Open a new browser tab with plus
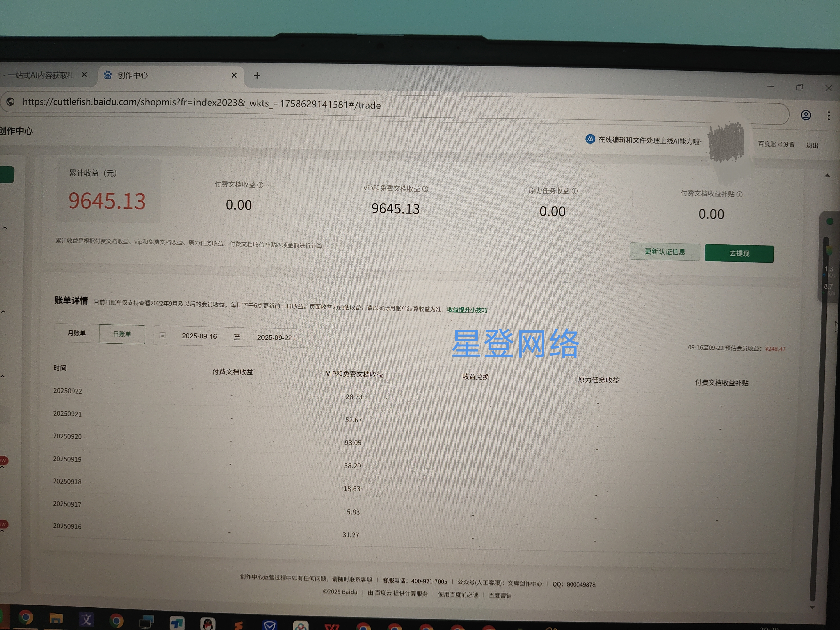The width and height of the screenshot is (840, 630). pyautogui.click(x=257, y=75)
